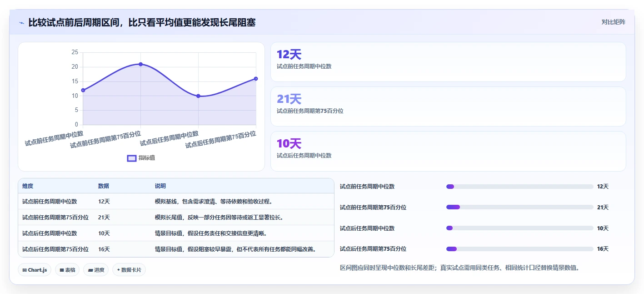644x294 pixels.
Task: Click progress bar for 试点后任务周期中位数
Action: [520, 228]
